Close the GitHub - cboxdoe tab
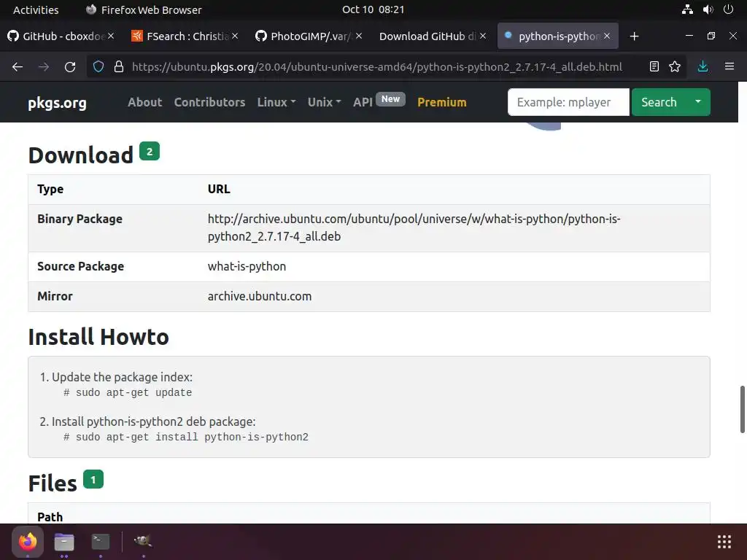747x560 pixels. (x=111, y=36)
